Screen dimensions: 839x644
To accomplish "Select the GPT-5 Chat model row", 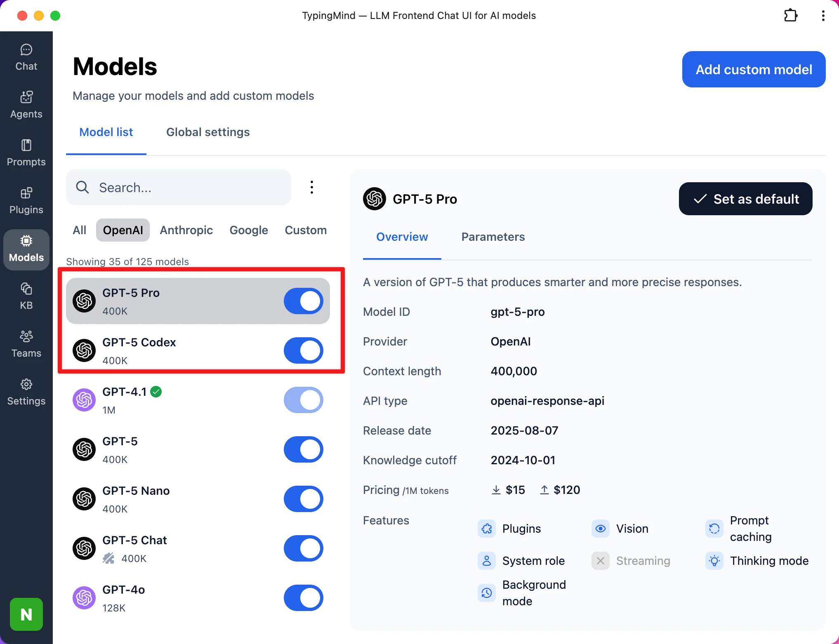I will 198,548.
